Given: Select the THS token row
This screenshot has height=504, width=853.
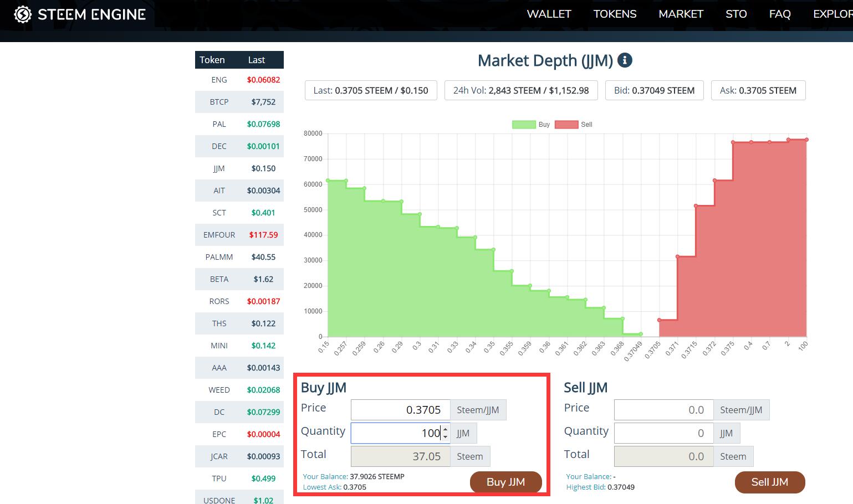Looking at the screenshot, I should point(239,323).
